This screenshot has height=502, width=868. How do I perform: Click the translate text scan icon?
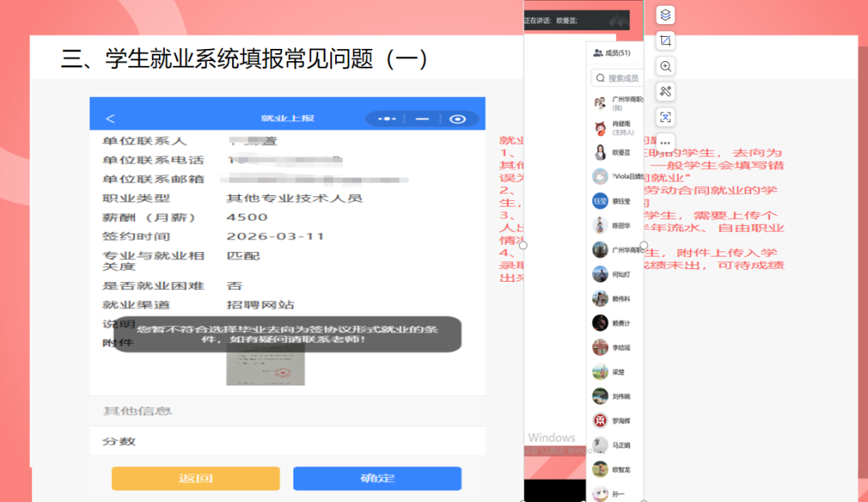click(x=665, y=117)
